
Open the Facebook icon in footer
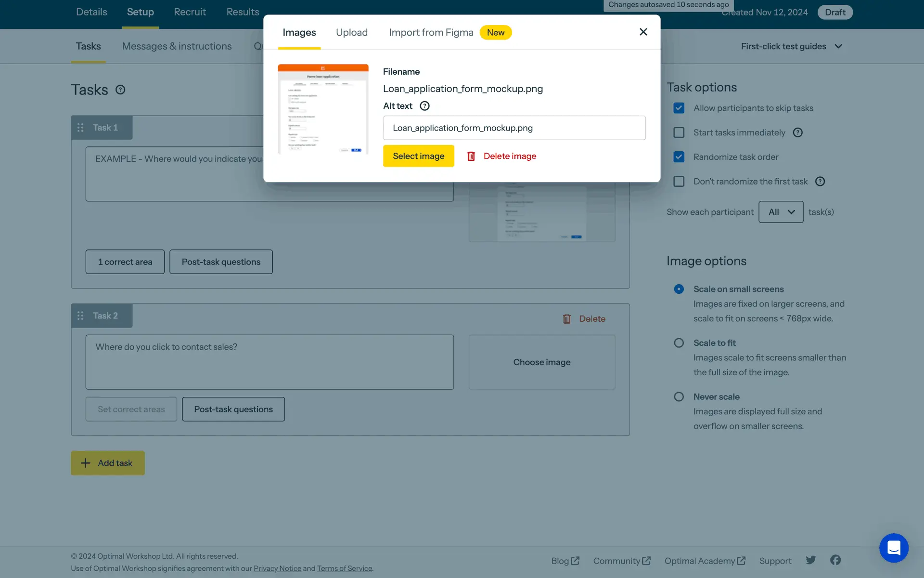click(835, 560)
